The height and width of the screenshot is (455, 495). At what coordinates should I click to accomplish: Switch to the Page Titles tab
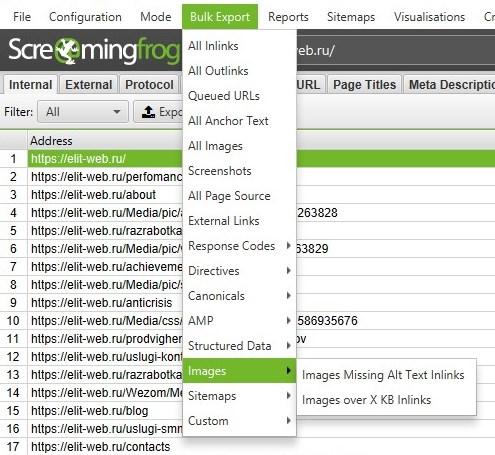coord(365,85)
